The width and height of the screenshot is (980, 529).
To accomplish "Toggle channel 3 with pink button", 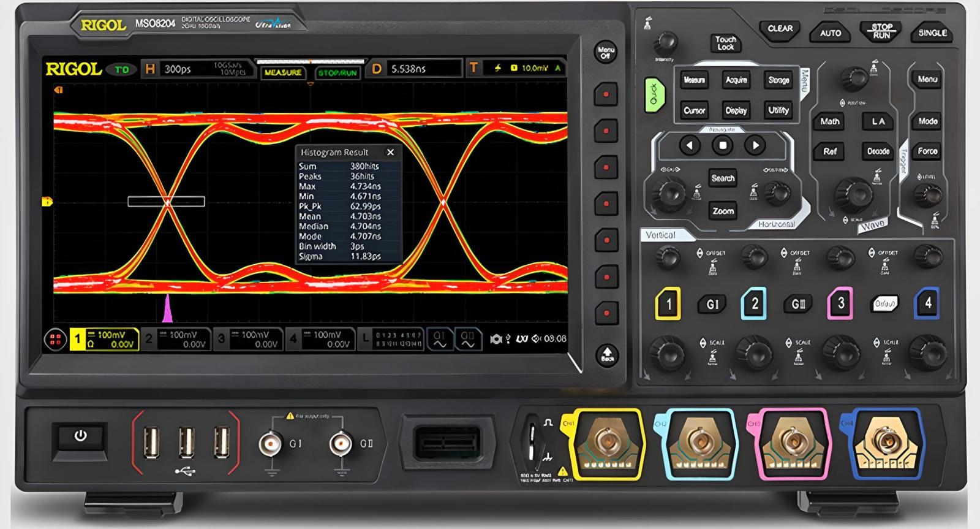I will coord(840,303).
